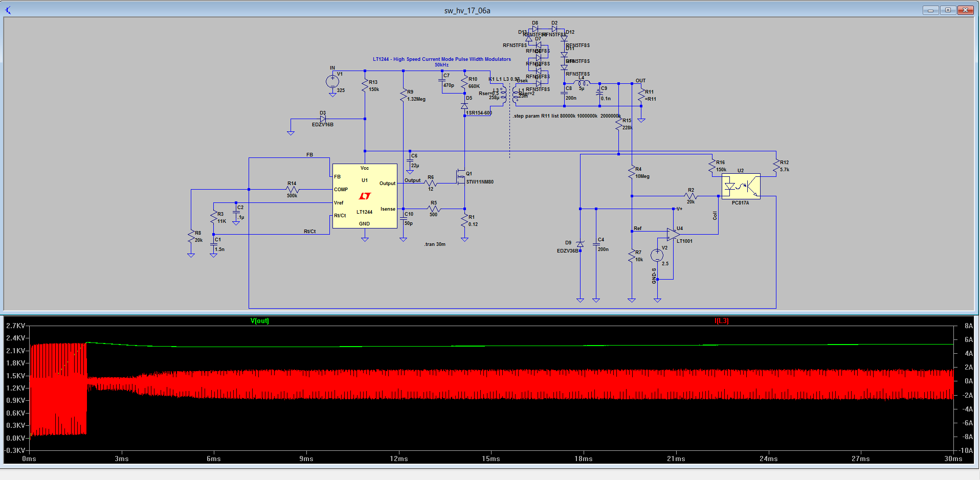The width and height of the screenshot is (980, 480).
Task: Click the 'Ref' net label near op-amp
Action: pos(637,228)
